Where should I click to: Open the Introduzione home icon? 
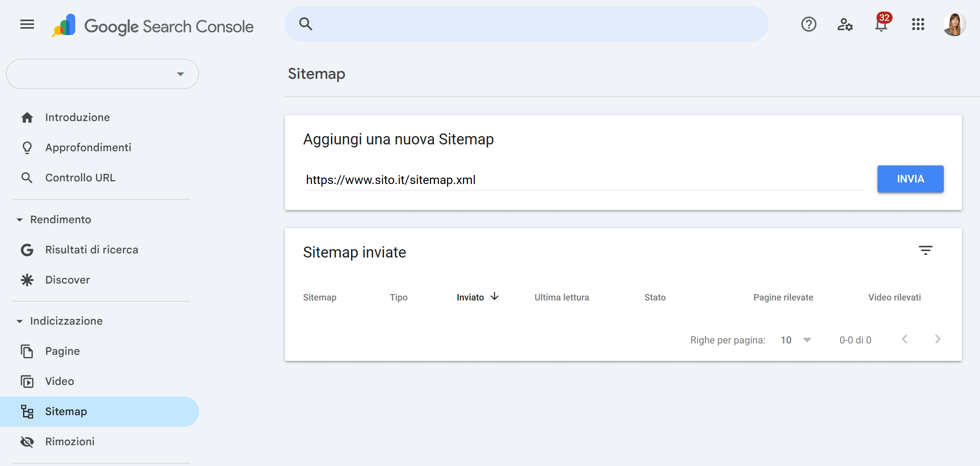pyautogui.click(x=27, y=117)
